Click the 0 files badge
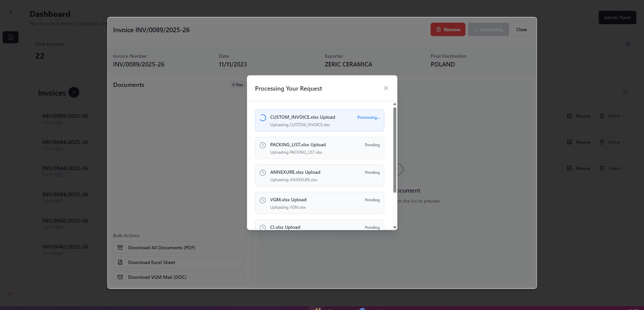The image size is (644, 310). coord(238,85)
